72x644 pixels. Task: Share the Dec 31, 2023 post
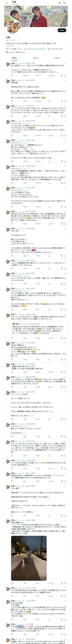point(65,596)
